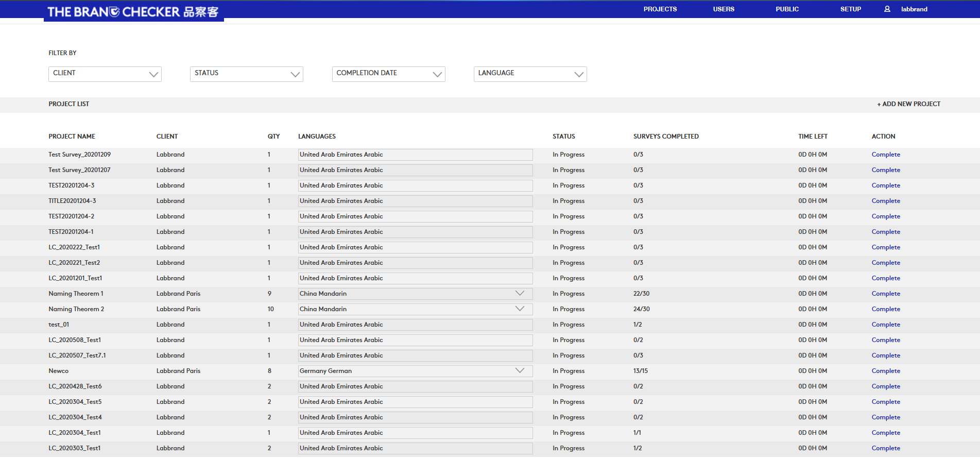Mark Newco project as Complete
980x458 pixels.
coord(886,371)
